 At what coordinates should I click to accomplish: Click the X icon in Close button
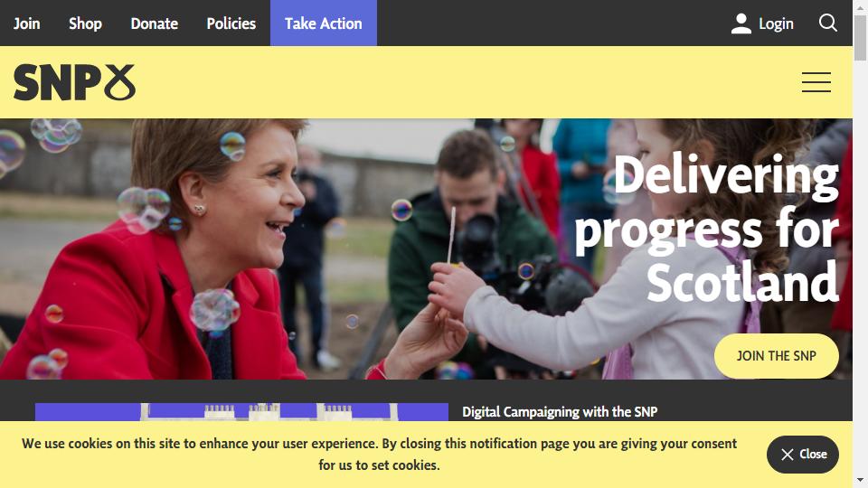[x=788, y=455]
